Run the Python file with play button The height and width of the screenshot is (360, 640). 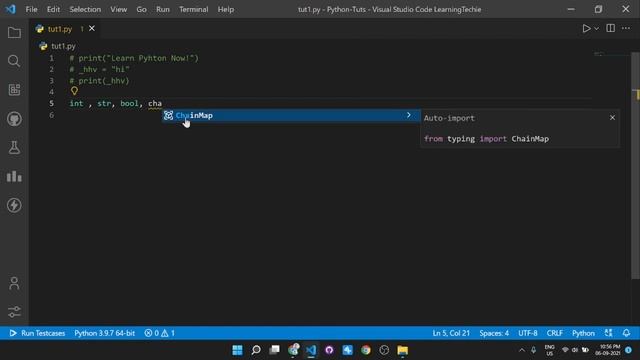(x=586, y=29)
